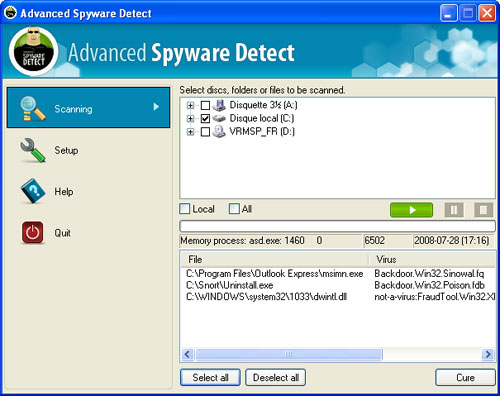Enable the Local checkbox
Screen dimensions: 500x396
(185, 209)
